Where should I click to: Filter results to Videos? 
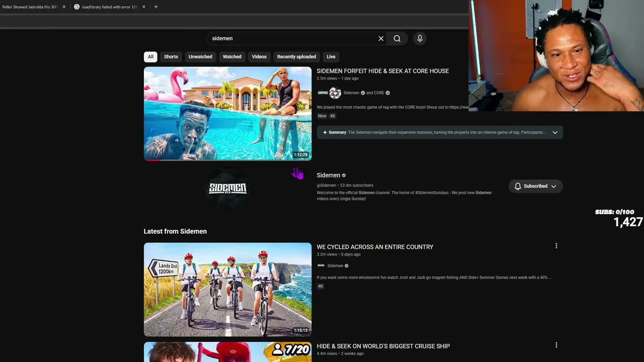pos(259,57)
